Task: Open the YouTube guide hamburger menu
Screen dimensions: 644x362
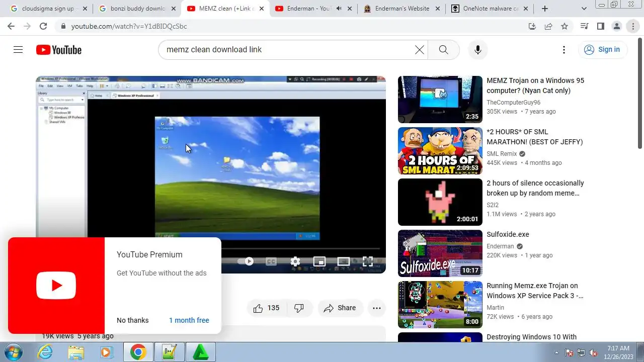Action: click(x=18, y=49)
